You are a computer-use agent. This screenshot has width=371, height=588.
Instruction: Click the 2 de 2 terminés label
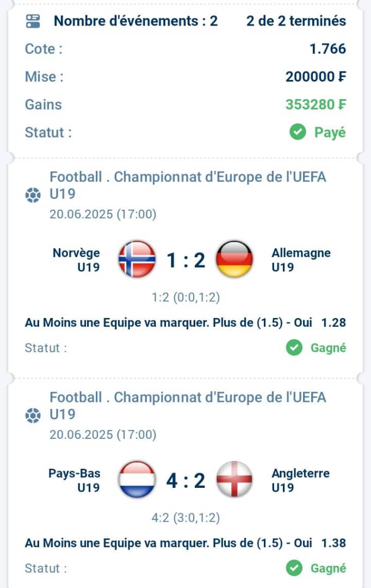coord(296,21)
